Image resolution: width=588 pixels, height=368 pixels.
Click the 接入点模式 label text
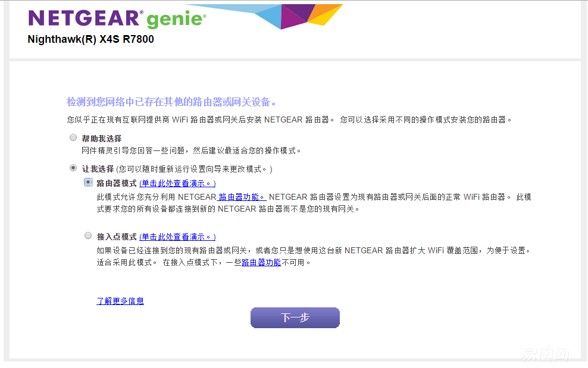[117, 237]
